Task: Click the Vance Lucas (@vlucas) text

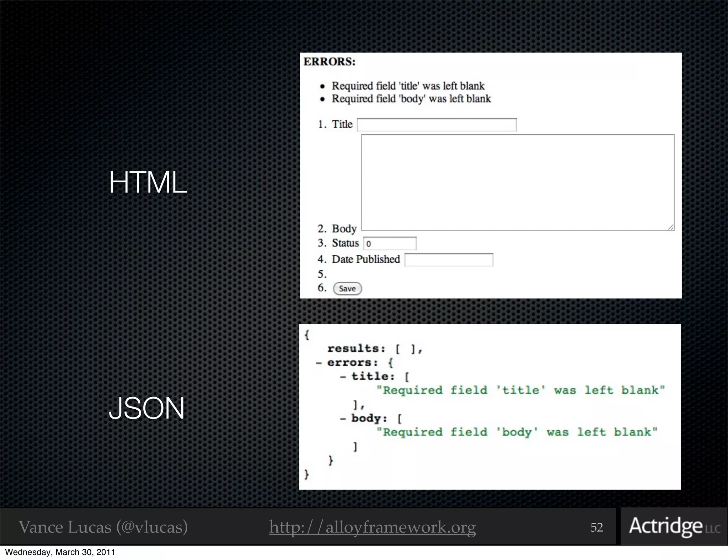Action: pyautogui.click(x=103, y=527)
